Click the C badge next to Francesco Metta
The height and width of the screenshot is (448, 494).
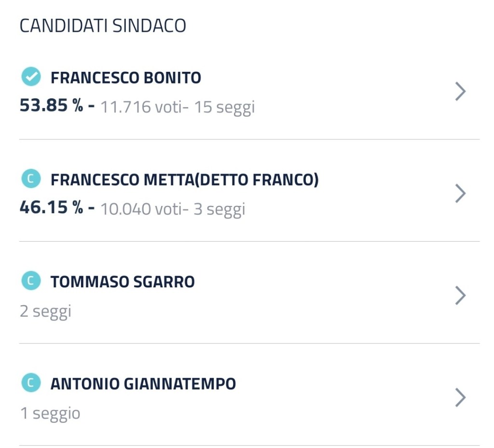tap(31, 179)
